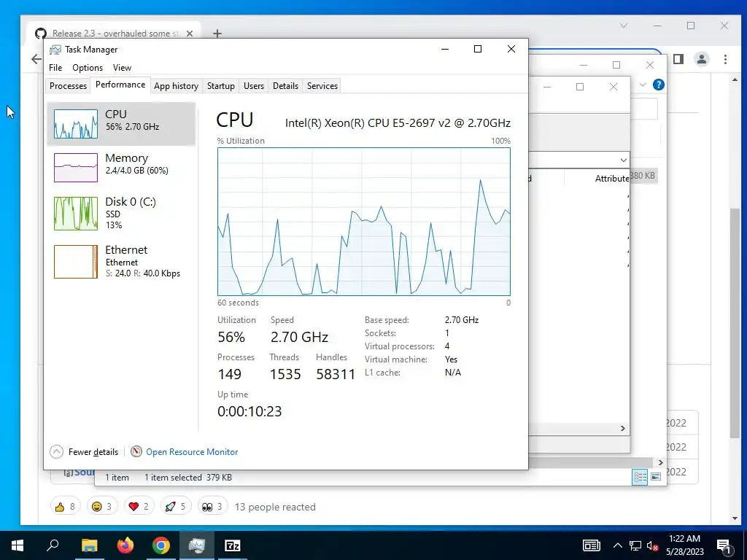Viewport: 747px width, 560px height.
Task: Open Firefox from taskbar
Action: point(125,545)
